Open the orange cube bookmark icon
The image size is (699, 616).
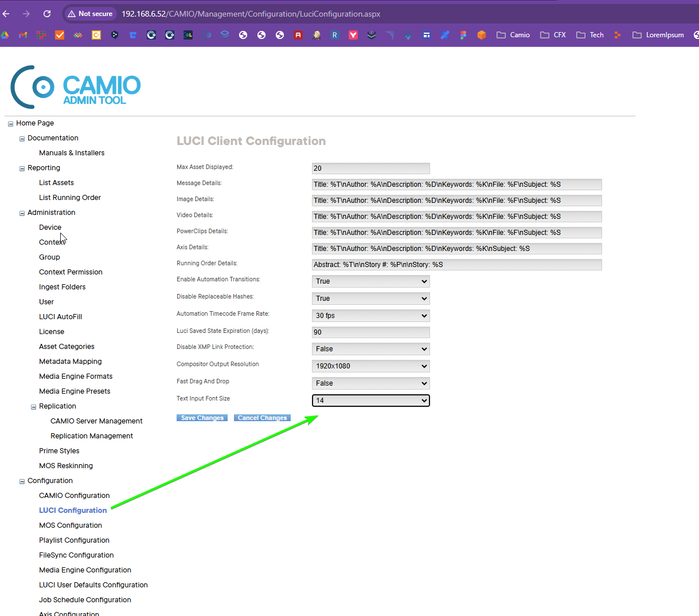coord(482,35)
